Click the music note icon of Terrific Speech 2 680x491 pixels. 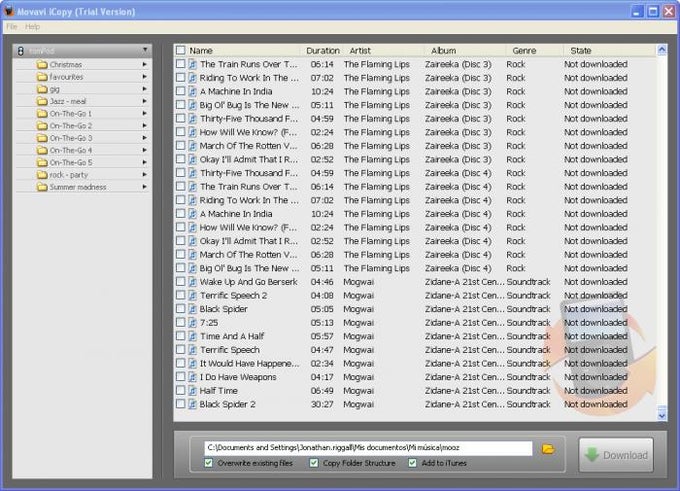point(192,295)
